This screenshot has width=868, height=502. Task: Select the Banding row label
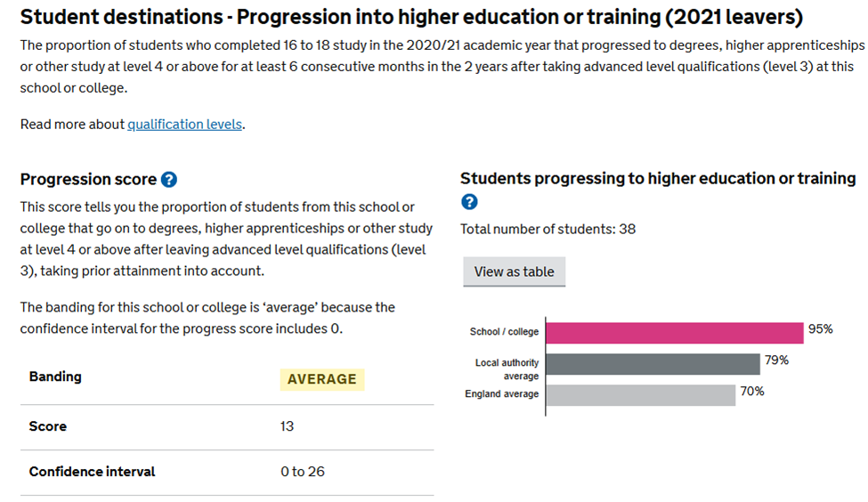coord(55,376)
